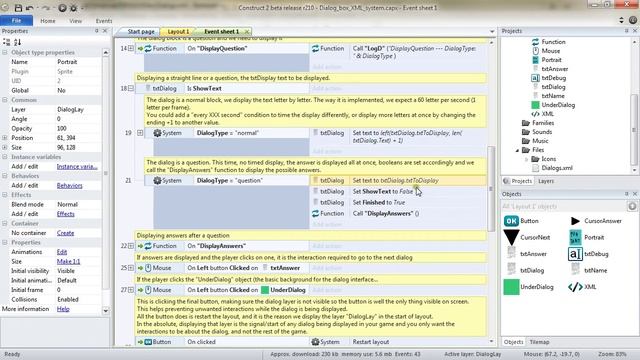Image resolution: width=640 pixels, height=360 pixels.
Task: Click the Opacity value 100 field
Action: pyautogui.click(x=78, y=129)
